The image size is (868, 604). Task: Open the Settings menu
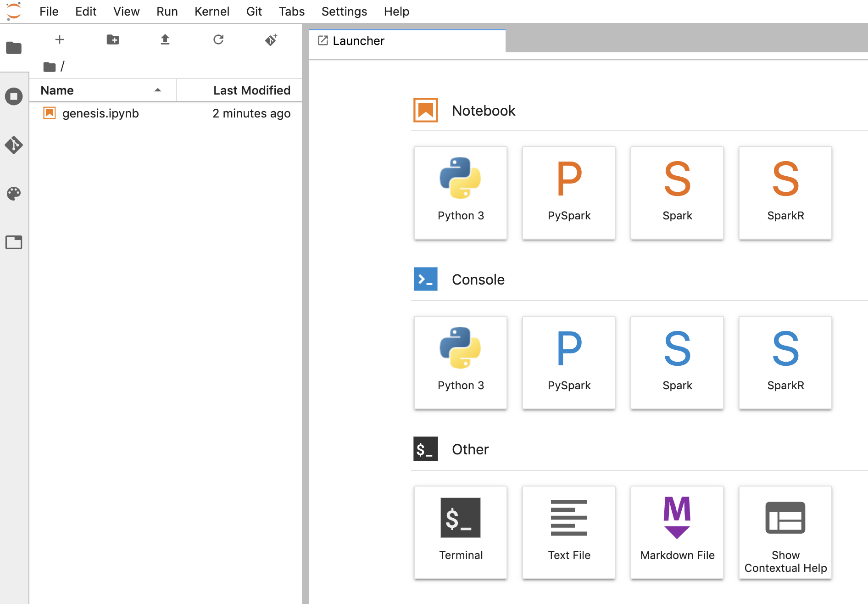coord(344,11)
